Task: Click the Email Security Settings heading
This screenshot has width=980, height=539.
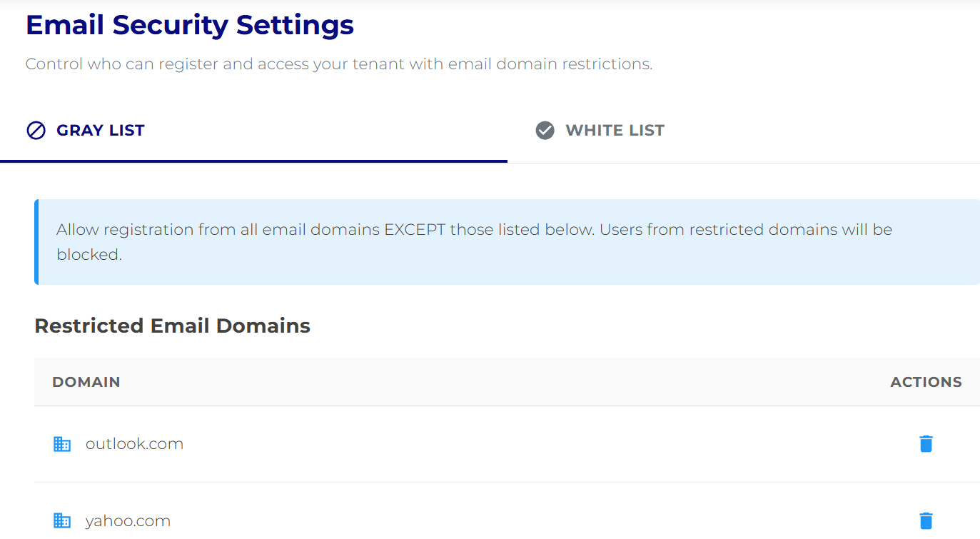Action: pyautogui.click(x=190, y=25)
